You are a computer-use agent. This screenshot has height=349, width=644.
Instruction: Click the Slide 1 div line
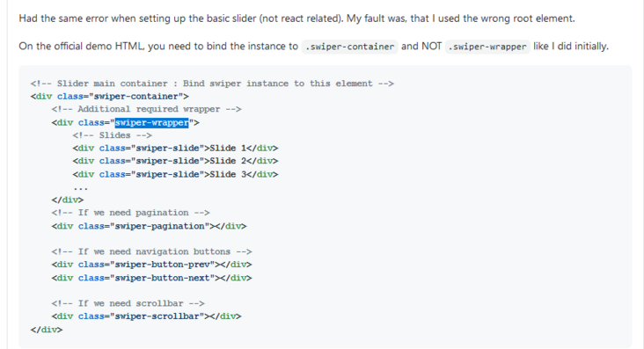(175, 148)
